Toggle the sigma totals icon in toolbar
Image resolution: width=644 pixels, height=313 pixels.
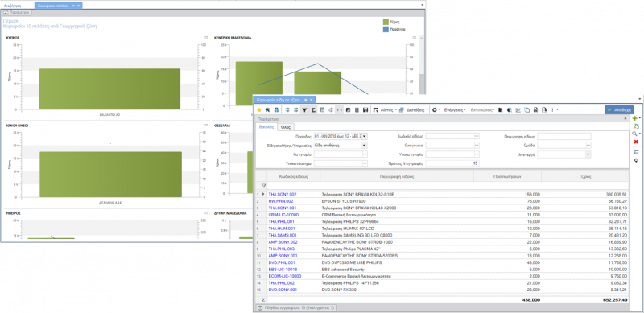pos(313,110)
